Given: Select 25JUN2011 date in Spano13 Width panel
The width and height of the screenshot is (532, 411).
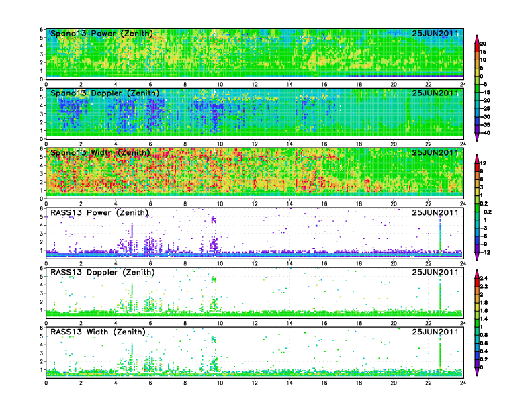Looking at the screenshot, I should (x=435, y=153).
